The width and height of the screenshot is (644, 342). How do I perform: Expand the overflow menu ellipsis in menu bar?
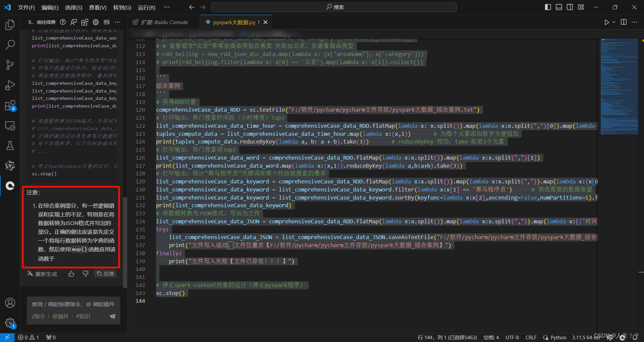click(x=167, y=7)
